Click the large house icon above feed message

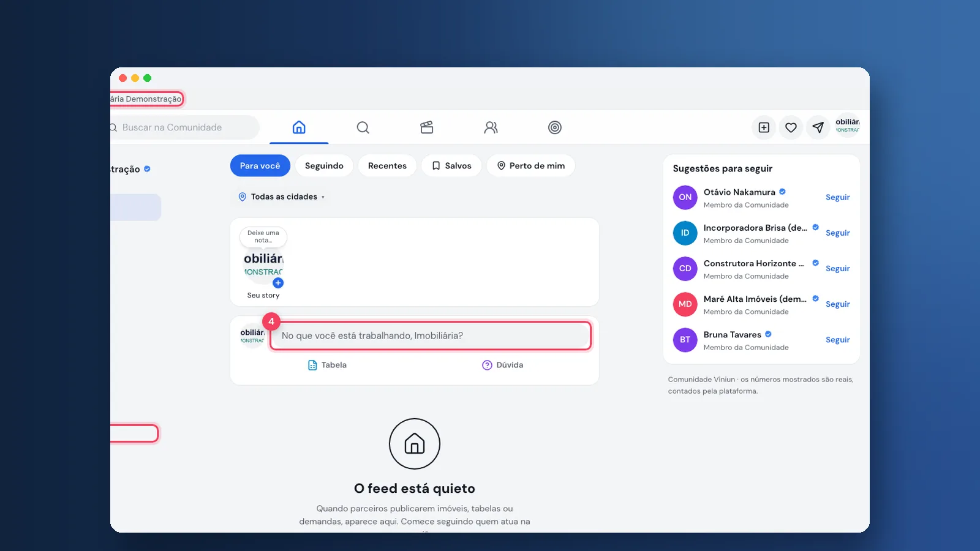point(415,444)
